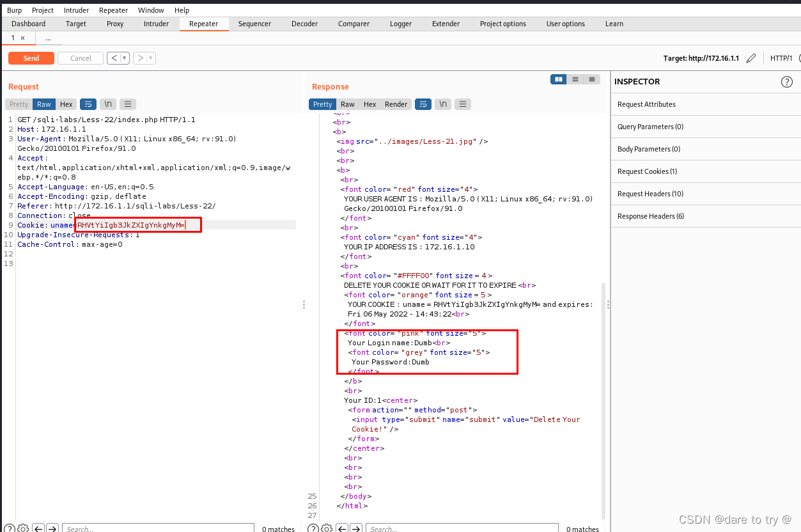
Task: Open a new Repeater tab via ...
Action: pos(48,38)
